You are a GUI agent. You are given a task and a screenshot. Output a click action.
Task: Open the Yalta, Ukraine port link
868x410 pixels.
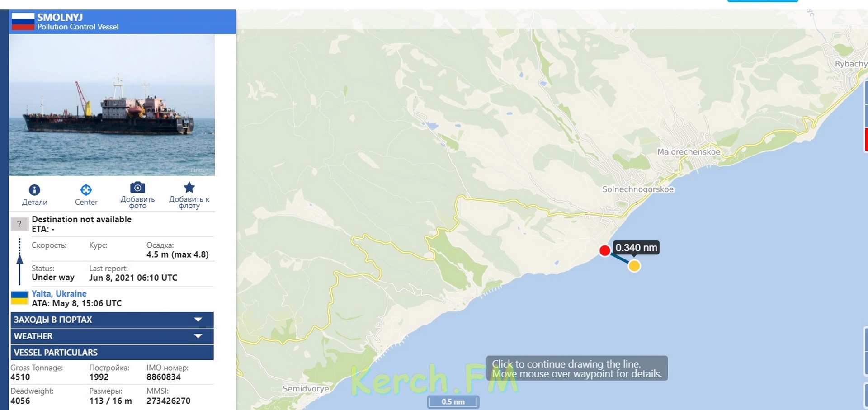59,293
